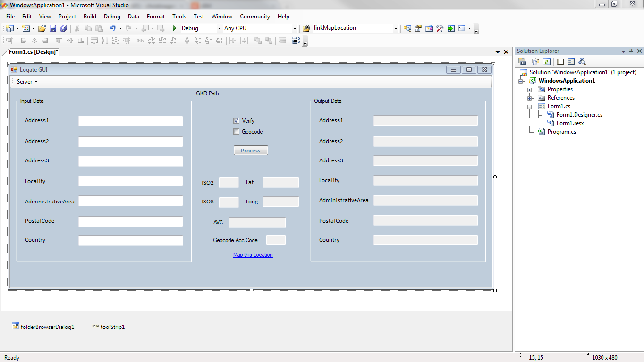Image resolution: width=644 pixels, height=362 pixels.
Task: Click Refresh icon in Solution Explorer
Action: (547, 61)
